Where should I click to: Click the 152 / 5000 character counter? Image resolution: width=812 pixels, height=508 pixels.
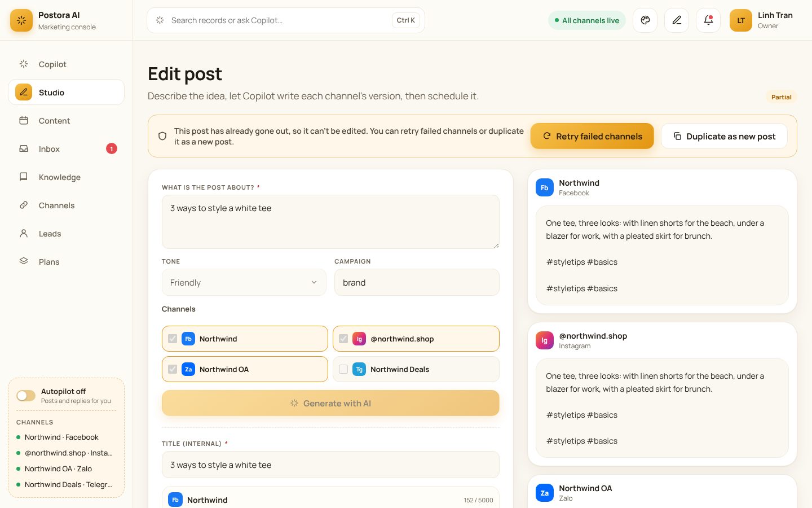pyautogui.click(x=478, y=500)
